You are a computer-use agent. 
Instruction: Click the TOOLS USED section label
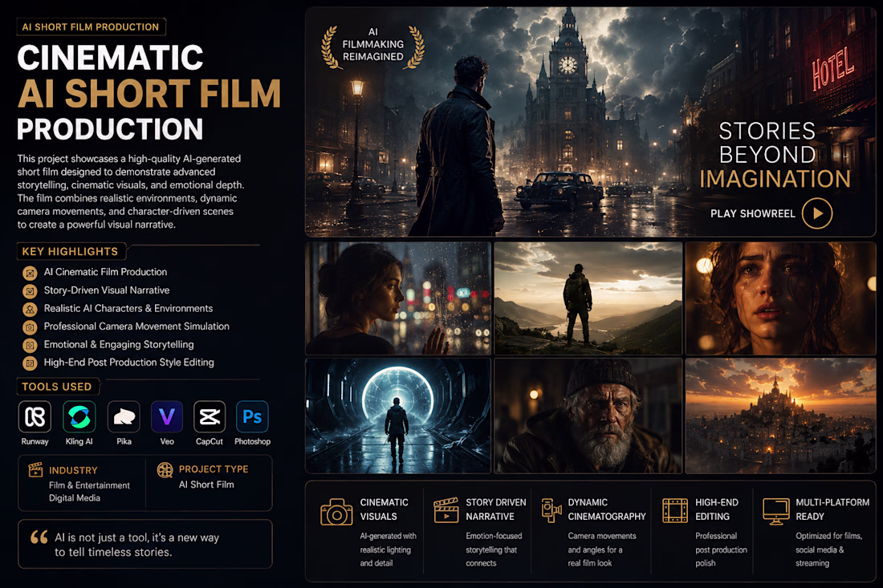(x=57, y=387)
